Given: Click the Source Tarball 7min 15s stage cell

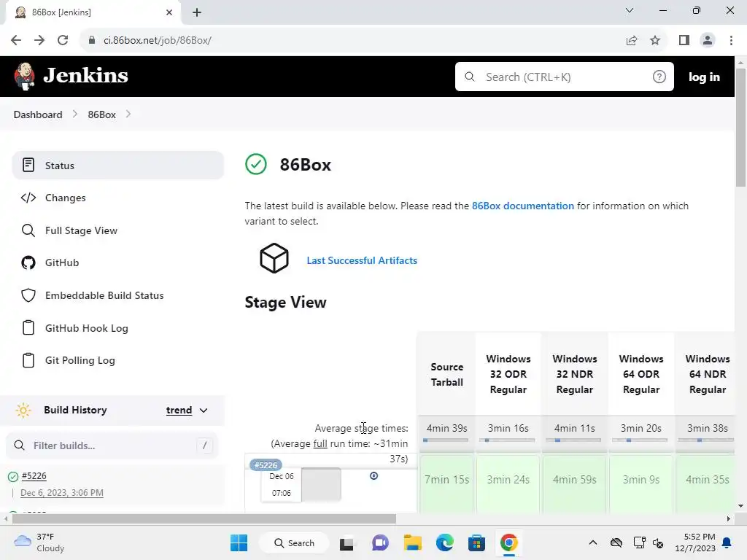Looking at the screenshot, I should coord(446,483).
